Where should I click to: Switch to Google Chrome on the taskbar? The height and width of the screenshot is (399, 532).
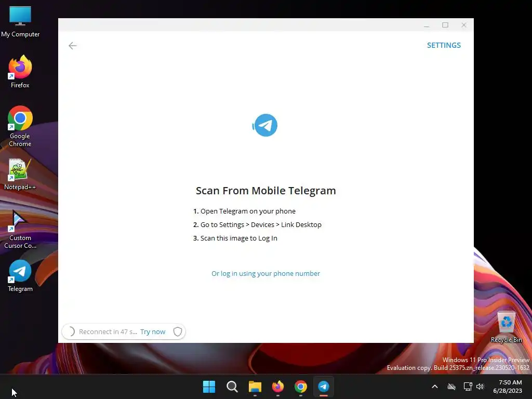click(301, 387)
